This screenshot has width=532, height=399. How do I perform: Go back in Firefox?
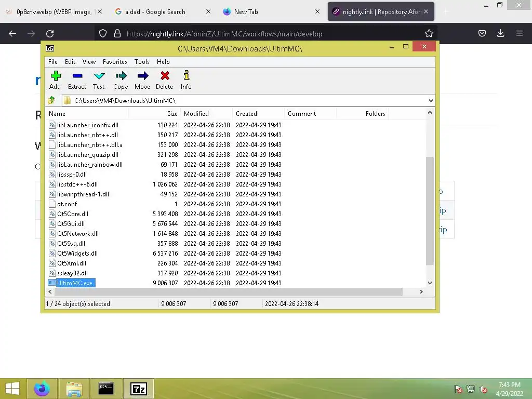[12, 34]
